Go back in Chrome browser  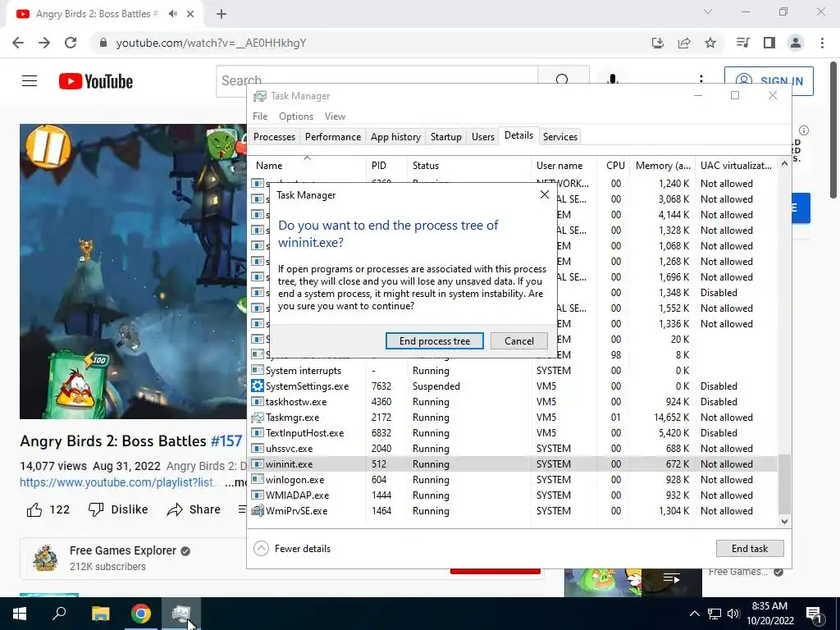(18, 43)
